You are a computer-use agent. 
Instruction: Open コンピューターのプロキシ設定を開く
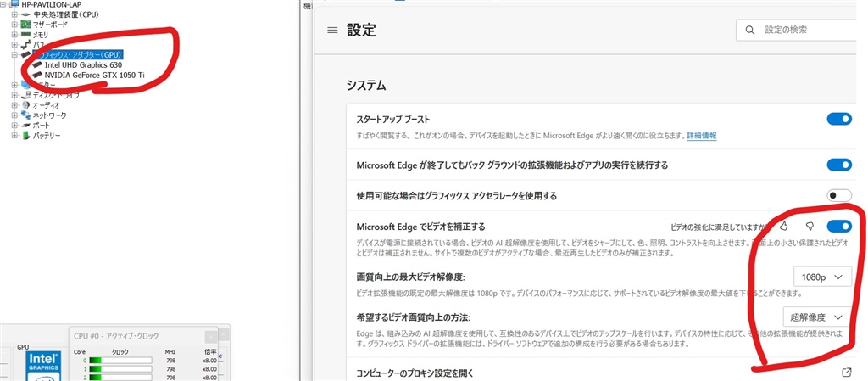pos(415,373)
